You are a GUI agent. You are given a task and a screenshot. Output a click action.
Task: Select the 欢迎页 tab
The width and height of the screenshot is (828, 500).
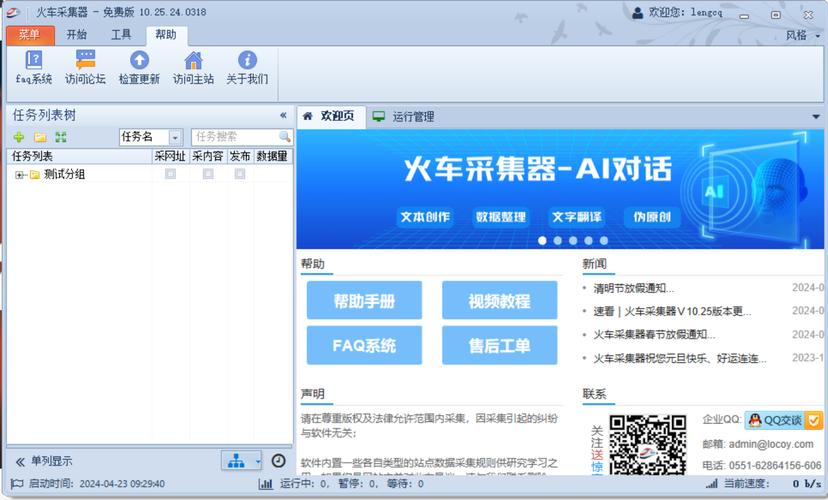coord(331,116)
